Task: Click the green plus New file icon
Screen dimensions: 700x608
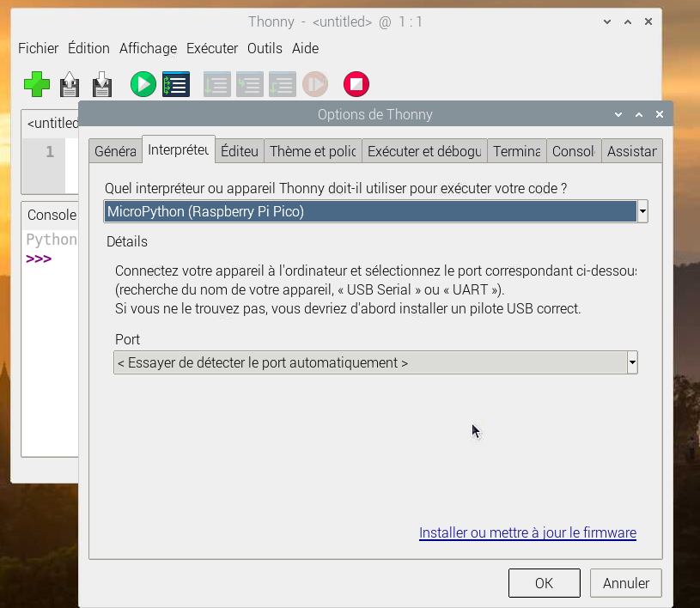Action: pos(37,84)
